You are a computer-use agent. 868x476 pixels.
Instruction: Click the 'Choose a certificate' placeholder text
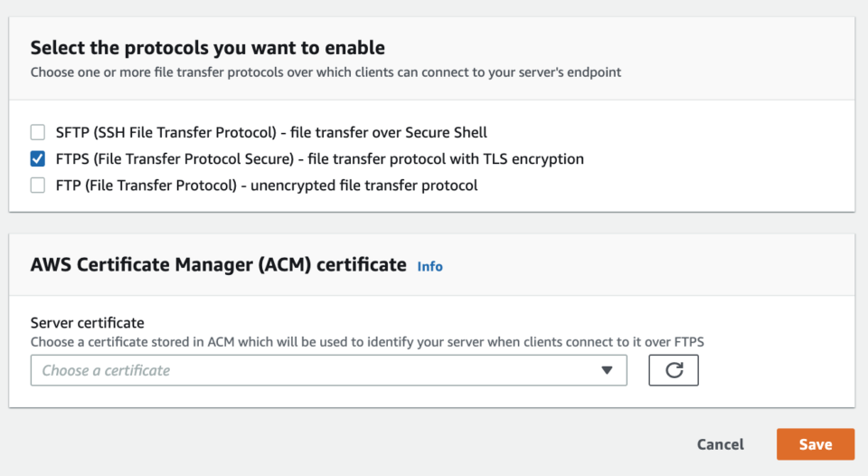pyautogui.click(x=106, y=370)
